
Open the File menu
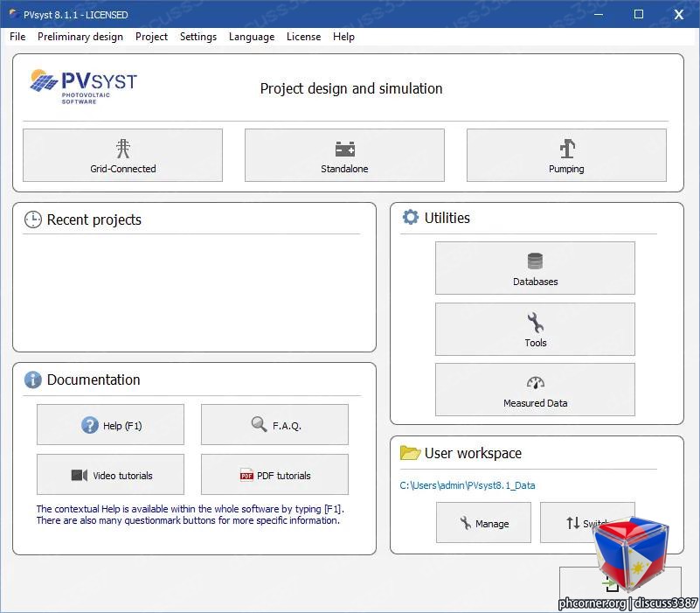[x=17, y=37]
